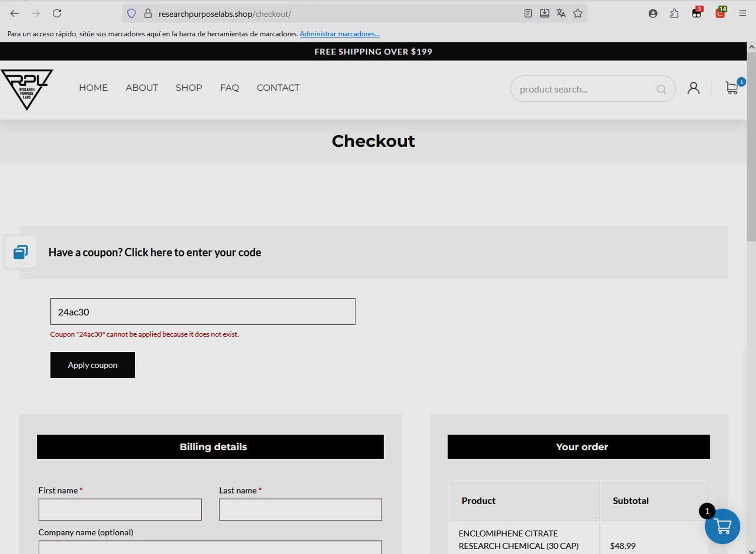
Task: Click the blue floating cart button
Action: 722,526
